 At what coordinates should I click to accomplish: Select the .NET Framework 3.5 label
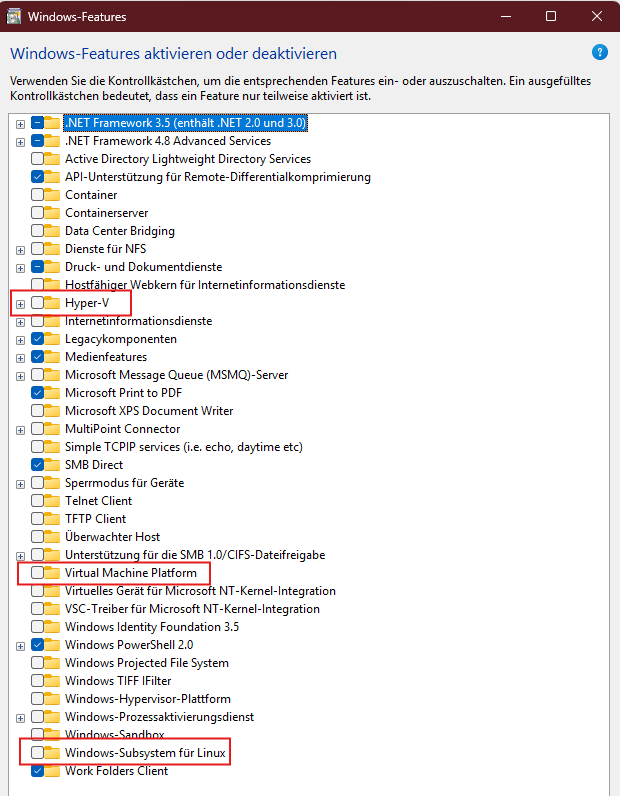(x=185, y=123)
